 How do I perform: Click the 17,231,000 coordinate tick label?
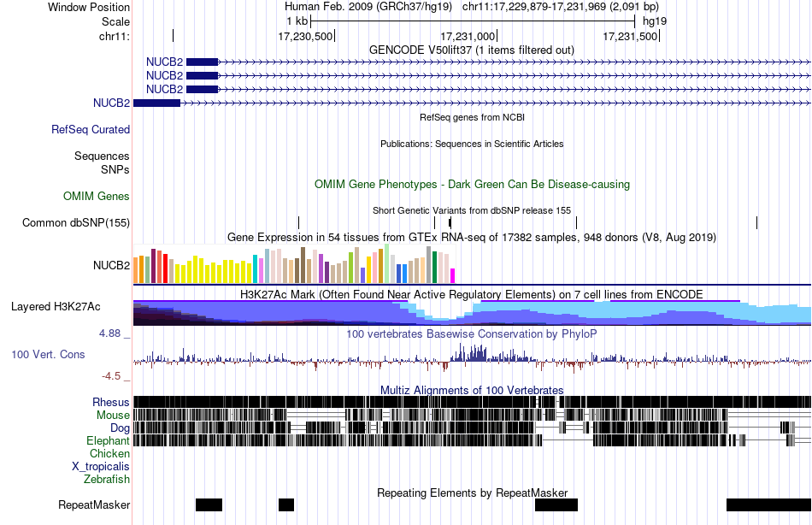468,36
